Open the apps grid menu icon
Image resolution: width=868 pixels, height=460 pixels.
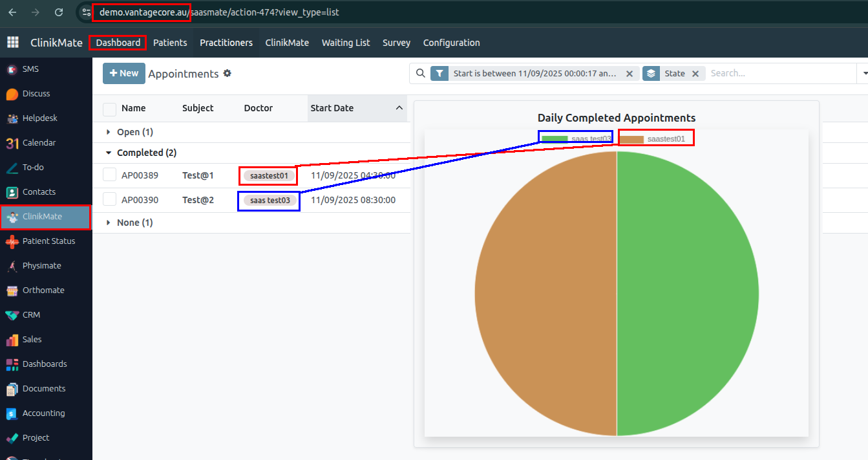click(13, 43)
